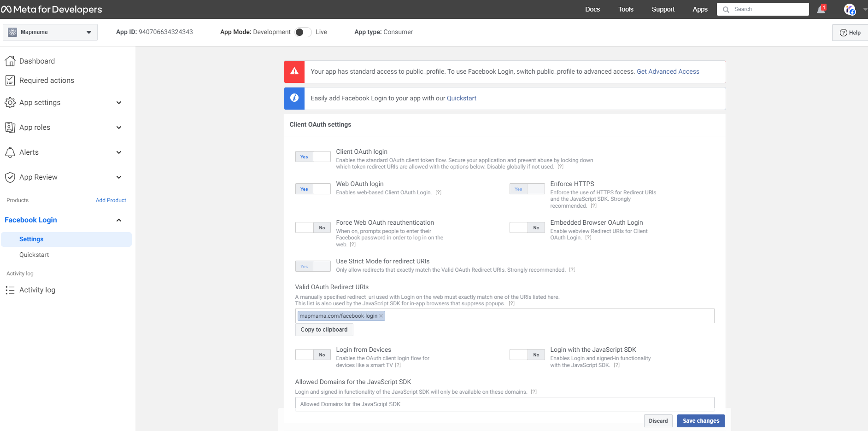This screenshot has width=868, height=431.
Task: Toggle App Mode between Development and Live
Action: click(303, 32)
